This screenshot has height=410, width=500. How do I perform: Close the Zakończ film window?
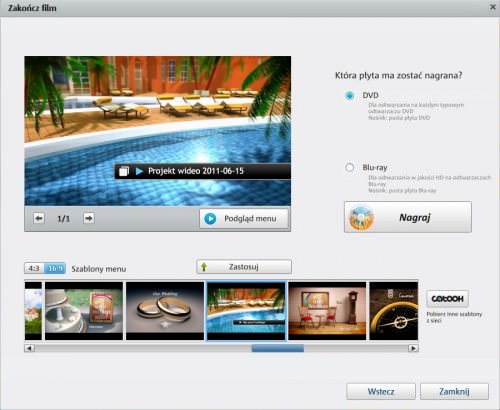pyautogui.click(x=493, y=7)
